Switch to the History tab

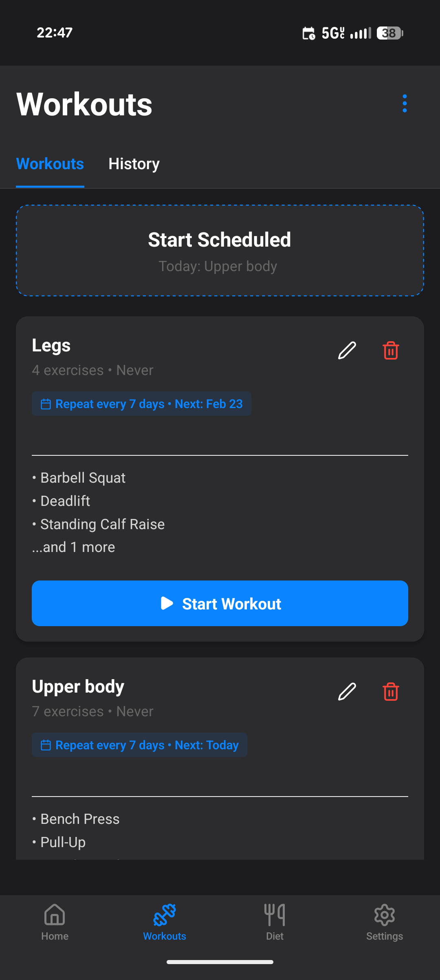point(134,164)
